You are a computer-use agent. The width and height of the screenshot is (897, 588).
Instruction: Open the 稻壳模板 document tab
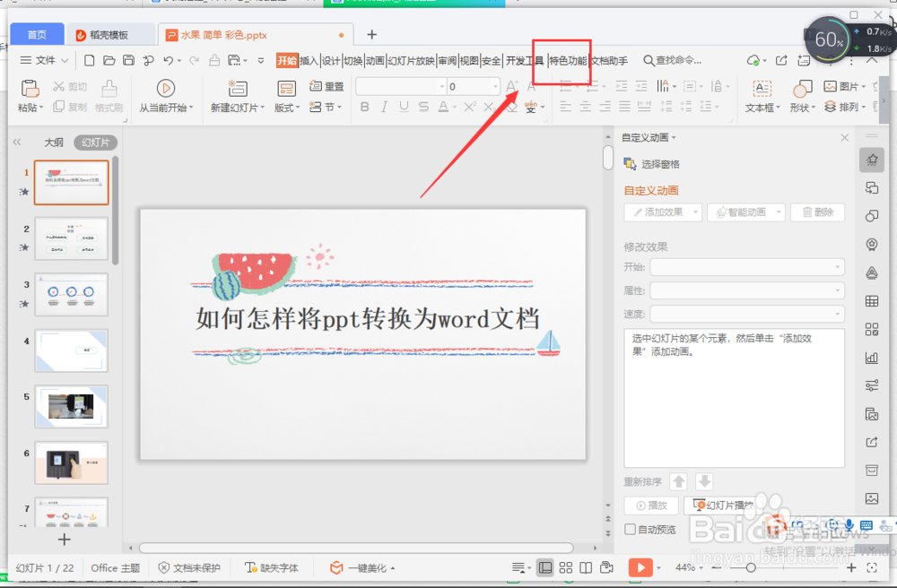click(x=109, y=34)
